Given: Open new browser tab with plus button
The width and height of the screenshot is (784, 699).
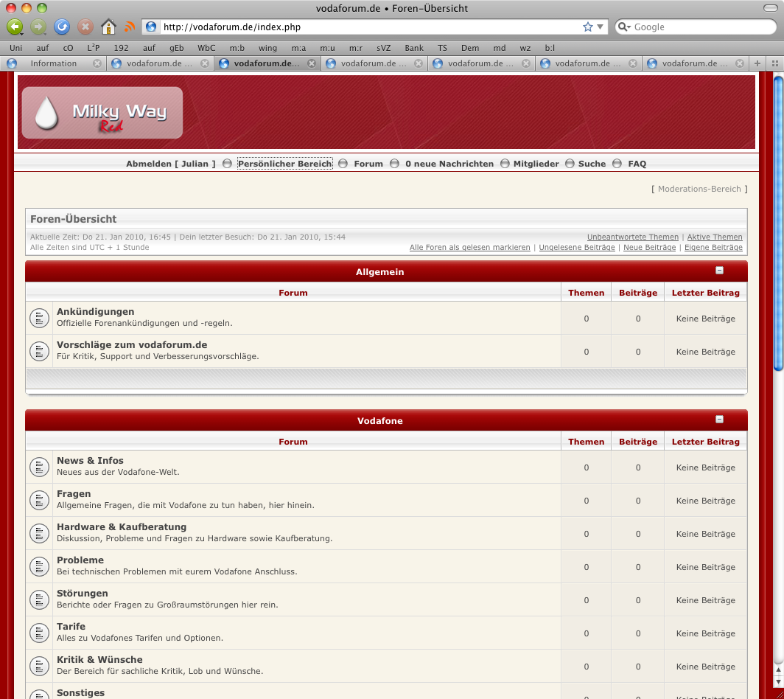Looking at the screenshot, I should tap(758, 63).
